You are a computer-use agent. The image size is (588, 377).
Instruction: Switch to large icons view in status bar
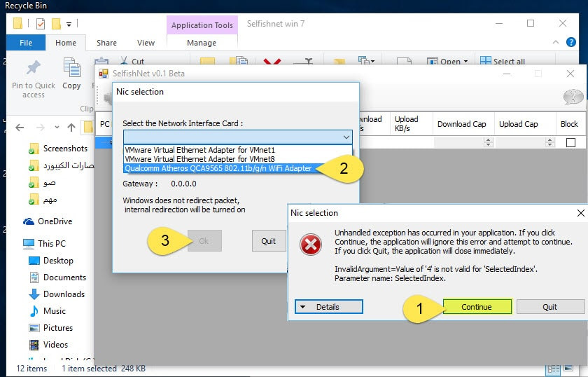pyautogui.click(x=568, y=369)
